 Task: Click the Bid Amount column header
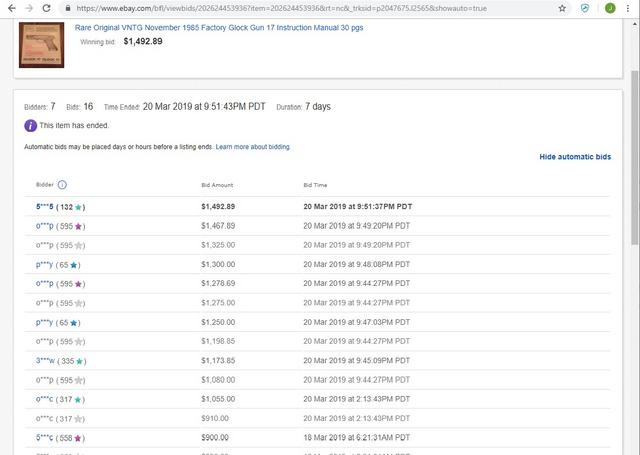pos(217,185)
